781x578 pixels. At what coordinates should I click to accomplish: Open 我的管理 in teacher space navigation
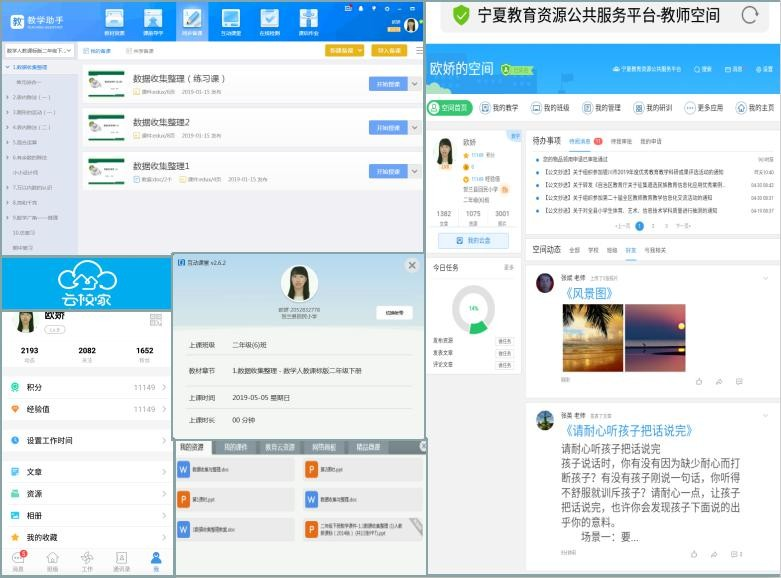(602, 108)
